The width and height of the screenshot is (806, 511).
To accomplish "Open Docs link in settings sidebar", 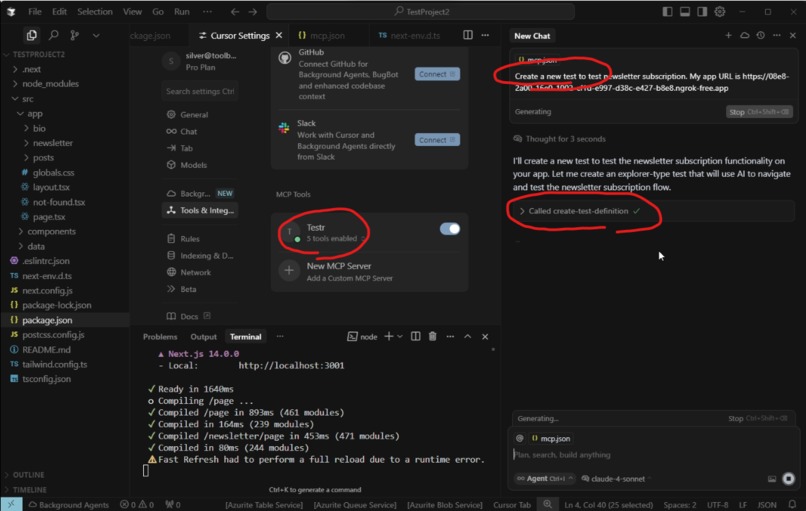I will [189, 316].
